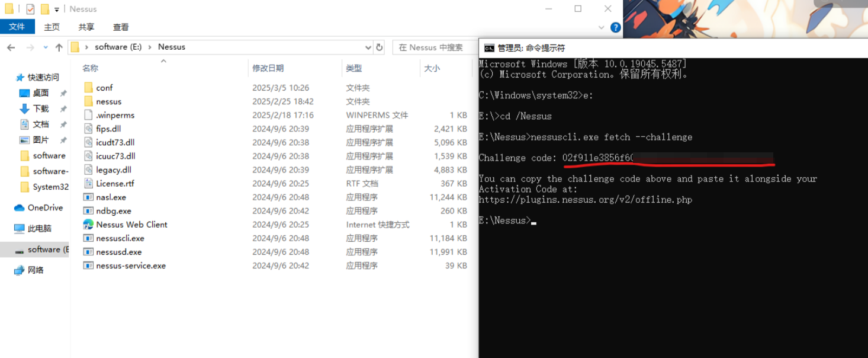Click the Challenge code line in Command Prompt
The image size is (868, 358).
pos(626,158)
